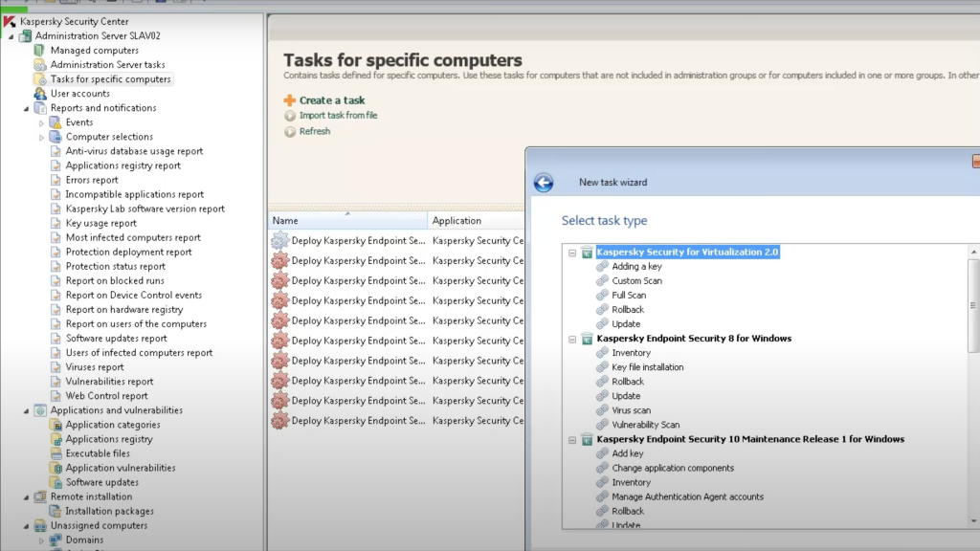Screen dimensions: 980x551
Task: Collapse the Unassigned computers node
Action: click(26, 525)
